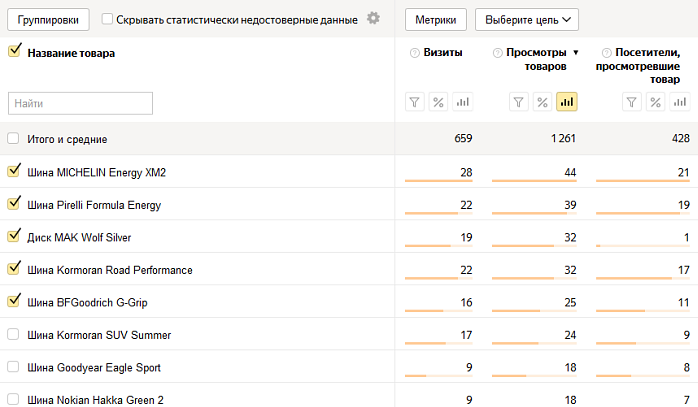The width and height of the screenshot is (698, 407).
Task: Disable highlighted chart icon under Просмотры товаров
Action: (x=567, y=102)
